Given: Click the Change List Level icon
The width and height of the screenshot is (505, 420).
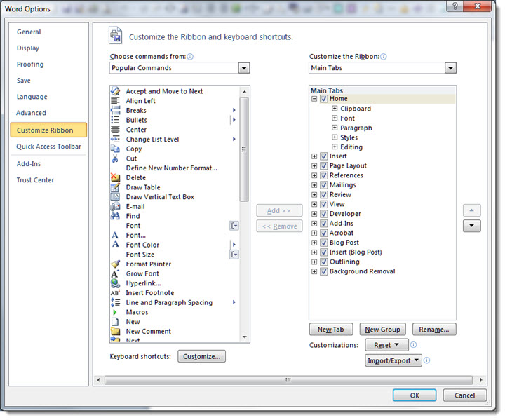Looking at the screenshot, I should 115,140.
